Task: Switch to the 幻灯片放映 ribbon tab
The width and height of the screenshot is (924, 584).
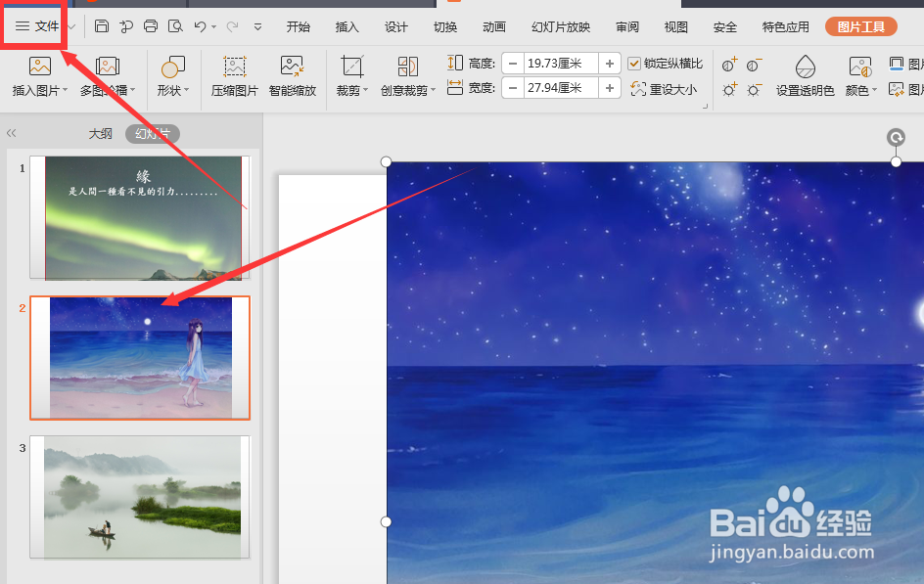Action: (561, 27)
